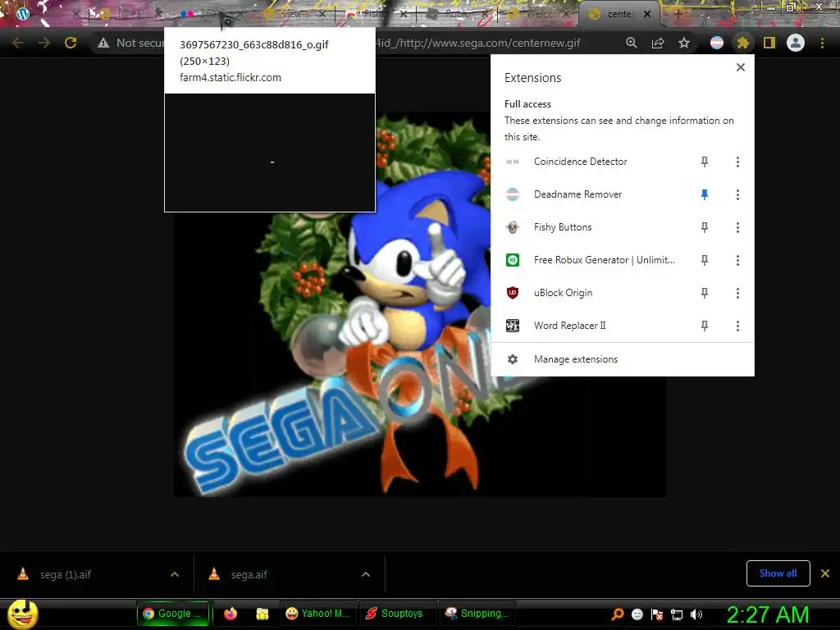Screen dimensions: 840x630
Task: Click the 2:27 AM clock
Action: point(768,614)
